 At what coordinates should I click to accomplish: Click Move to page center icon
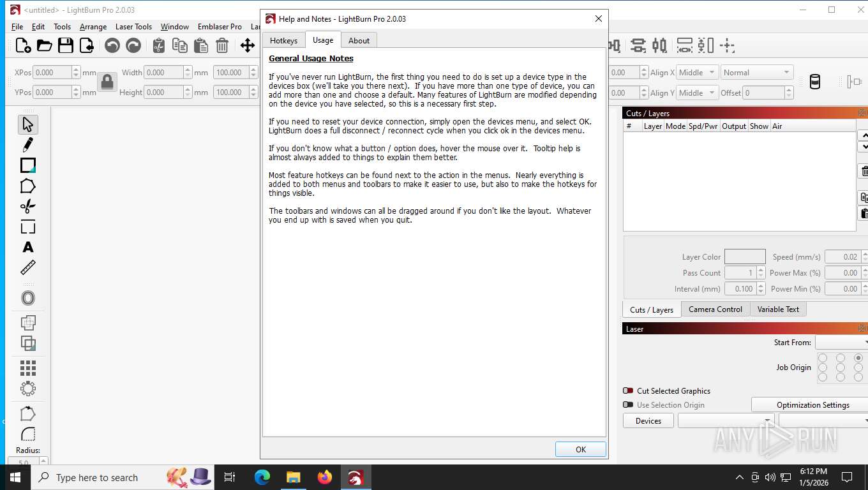point(727,45)
